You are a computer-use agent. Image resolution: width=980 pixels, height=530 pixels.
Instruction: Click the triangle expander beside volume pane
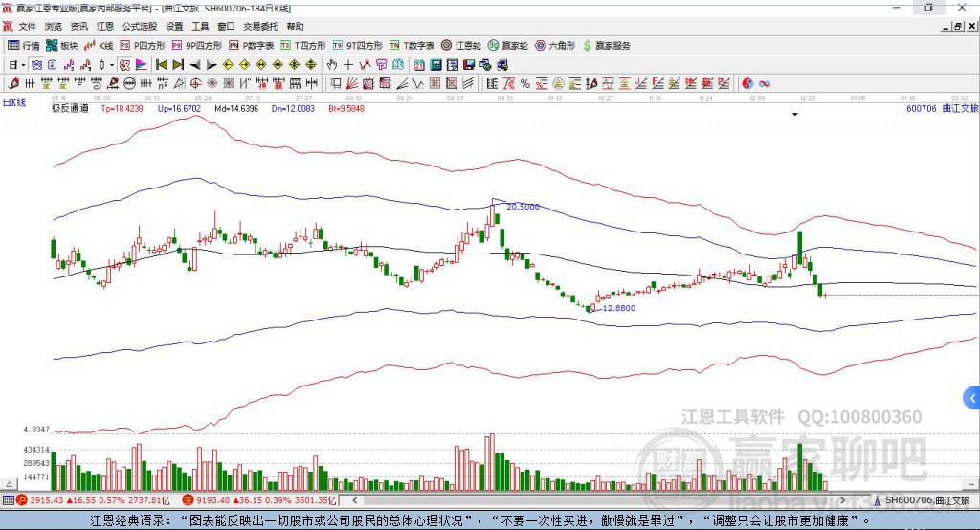pos(10,484)
